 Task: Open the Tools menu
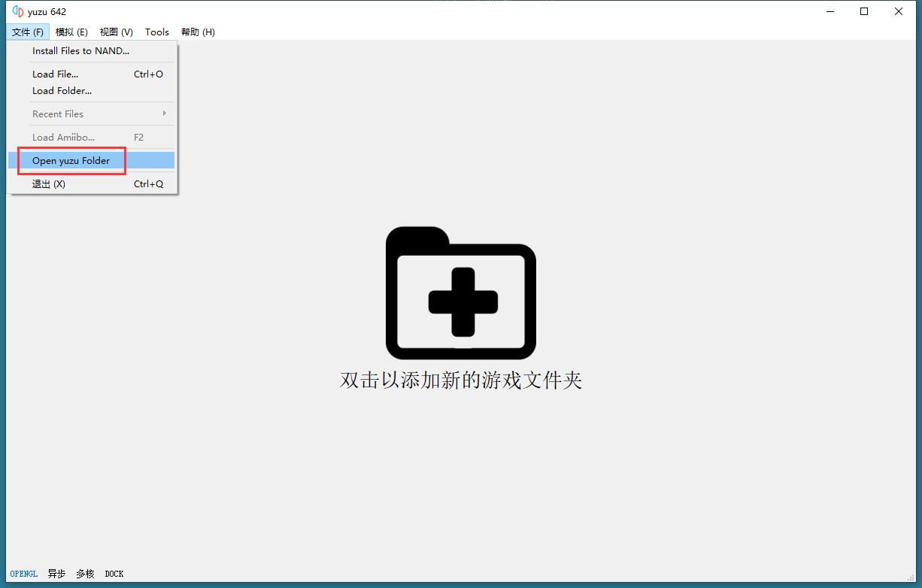point(157,32)
